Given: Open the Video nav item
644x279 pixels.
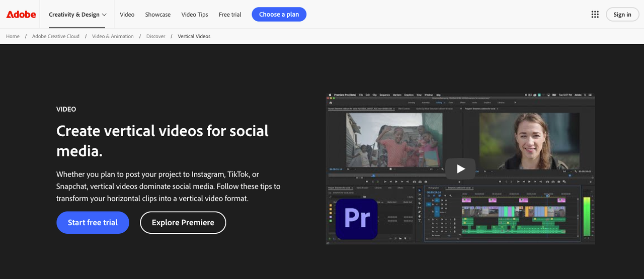Looking at the screenshot, I should (127, 15).
